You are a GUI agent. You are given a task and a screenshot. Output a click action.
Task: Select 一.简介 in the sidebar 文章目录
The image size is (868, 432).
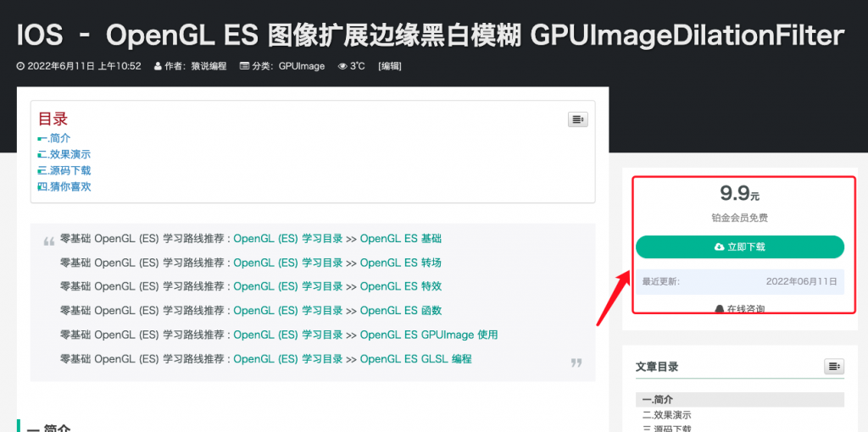point(739,399)
